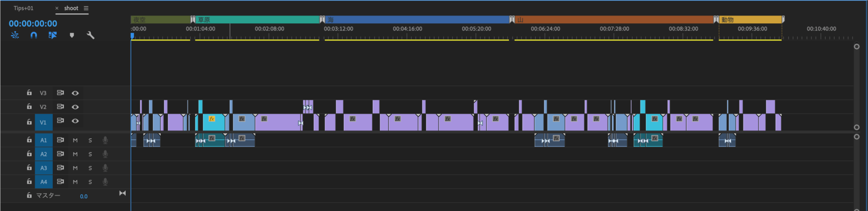868x211 pixels.
Task: Toggle the Snap magnet icon
Action: coord(33,35)
